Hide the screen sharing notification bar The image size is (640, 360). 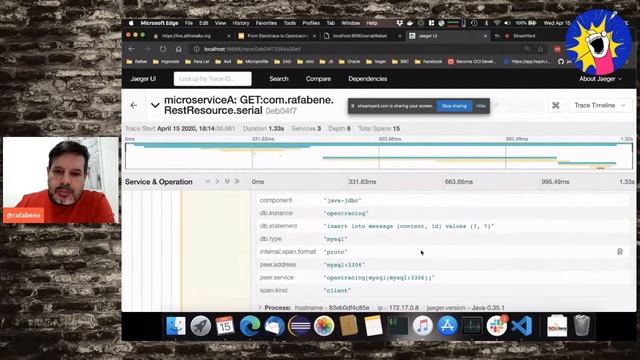(x=481, y=106)
